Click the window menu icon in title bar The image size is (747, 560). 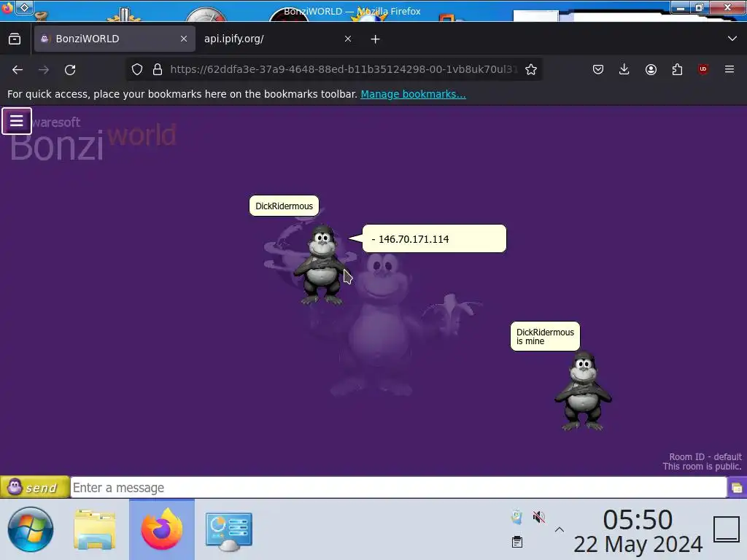[7, 8]
